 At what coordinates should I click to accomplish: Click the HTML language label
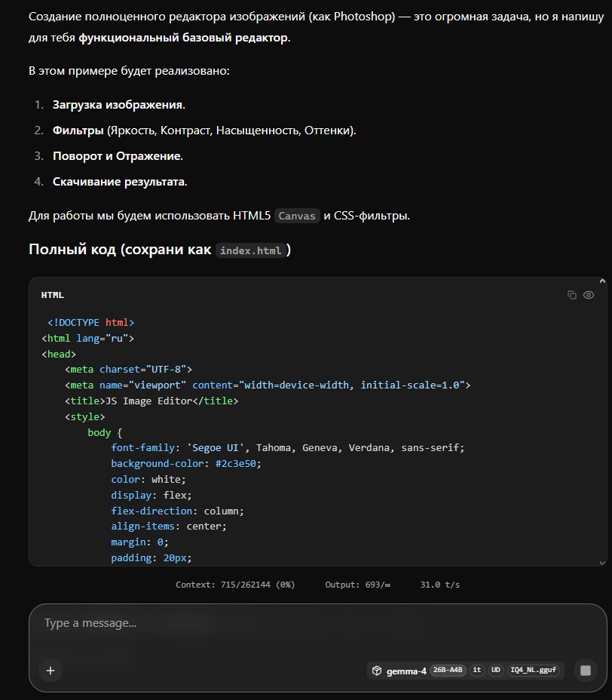click(53, 295)
